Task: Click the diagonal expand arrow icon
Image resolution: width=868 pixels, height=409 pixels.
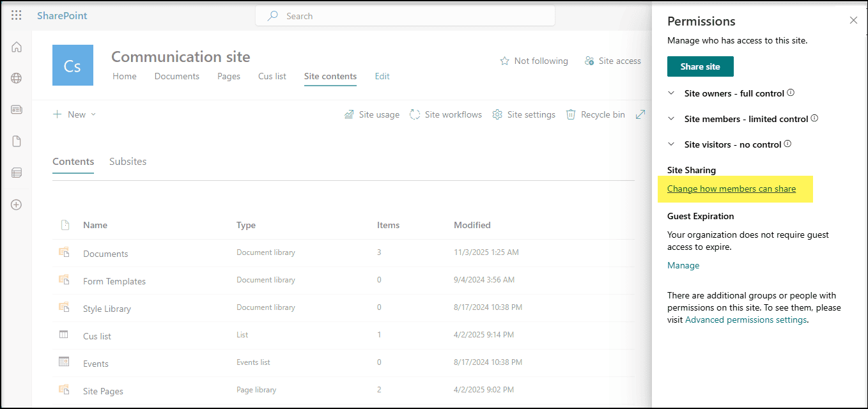Action: pyautogui.click(x=640, y=114)
